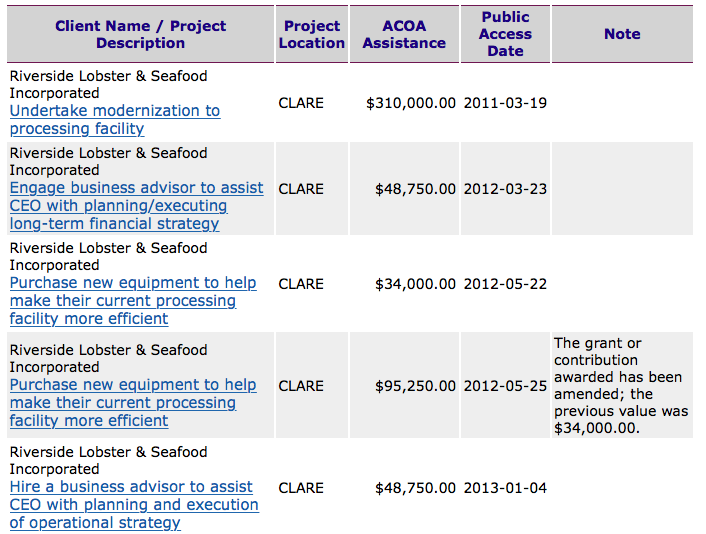Click the $310,000.00 assistance amount
The width and height of the screenshot is (706, 534).
[x=411, y=103]
